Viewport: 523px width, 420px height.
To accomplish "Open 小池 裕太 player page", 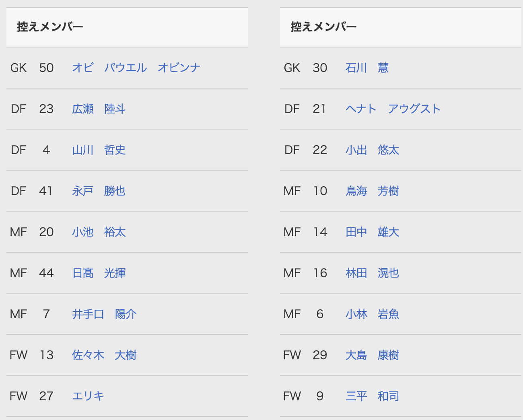I will pyautogui.click(x=99, y=232).
